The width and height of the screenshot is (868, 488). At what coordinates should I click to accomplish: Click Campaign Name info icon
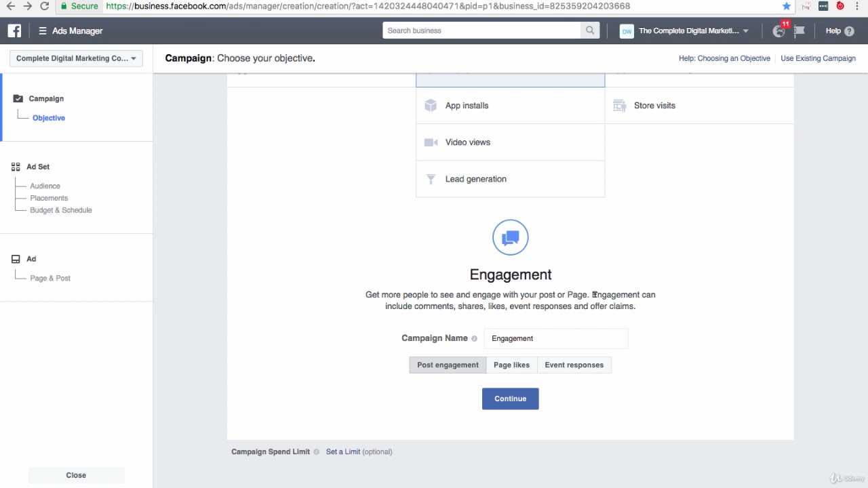(474, 338)
